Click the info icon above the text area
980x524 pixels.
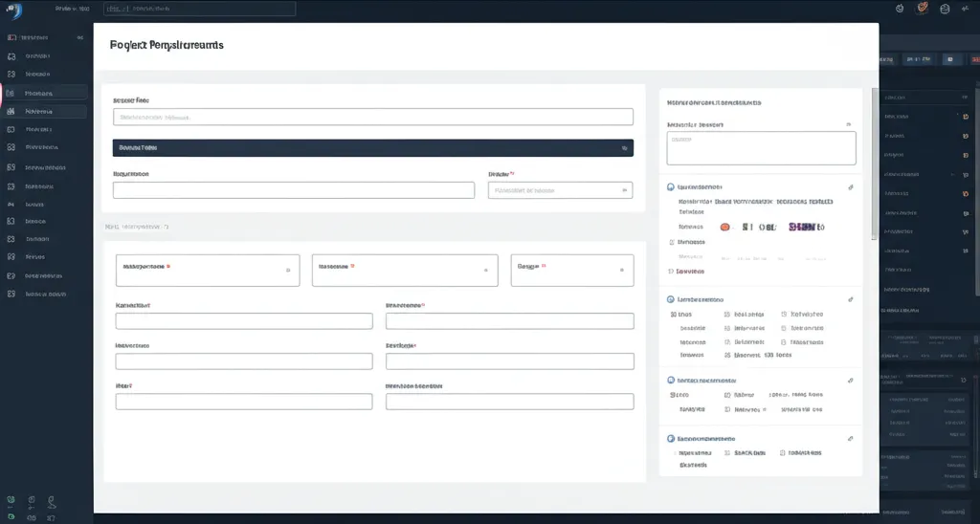[x=848, y=125]
